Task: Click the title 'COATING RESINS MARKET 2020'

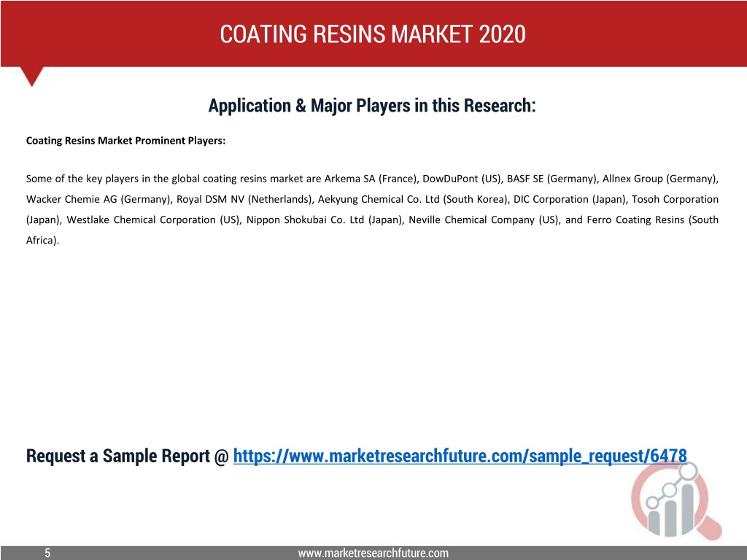Action: click(373, 34)
